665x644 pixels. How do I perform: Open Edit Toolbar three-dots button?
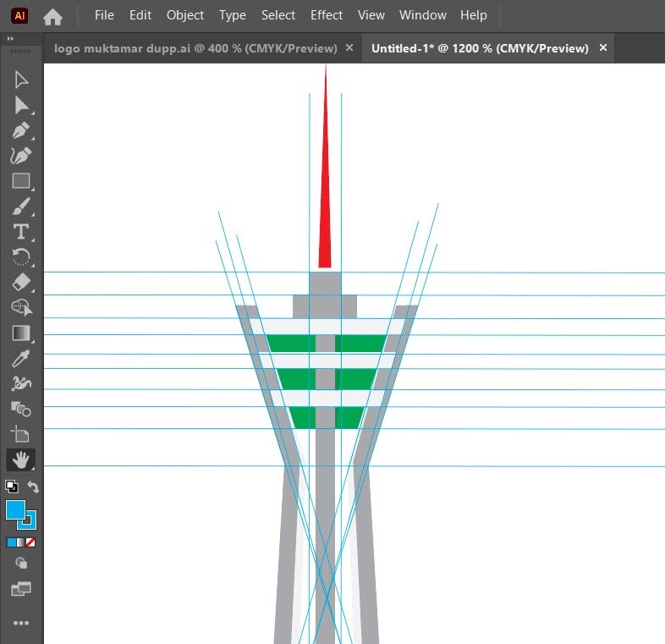coord(21,623)
